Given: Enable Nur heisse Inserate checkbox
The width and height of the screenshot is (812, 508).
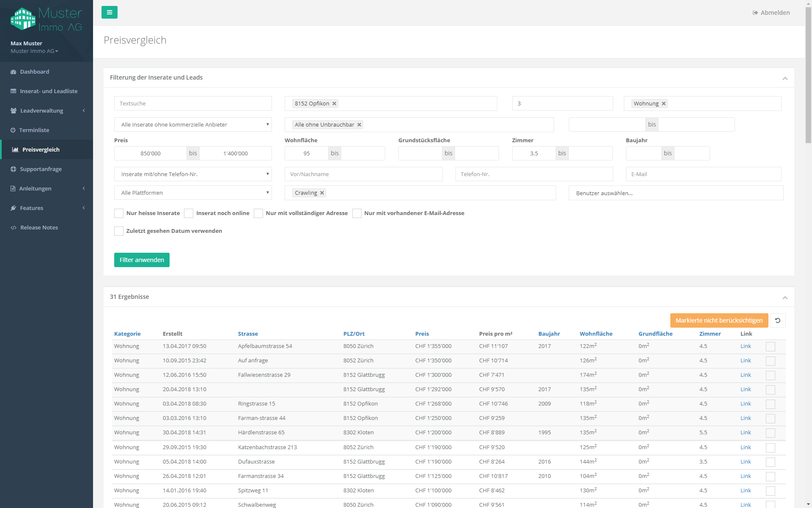Looking at the screenshot, I should [119, 213].
